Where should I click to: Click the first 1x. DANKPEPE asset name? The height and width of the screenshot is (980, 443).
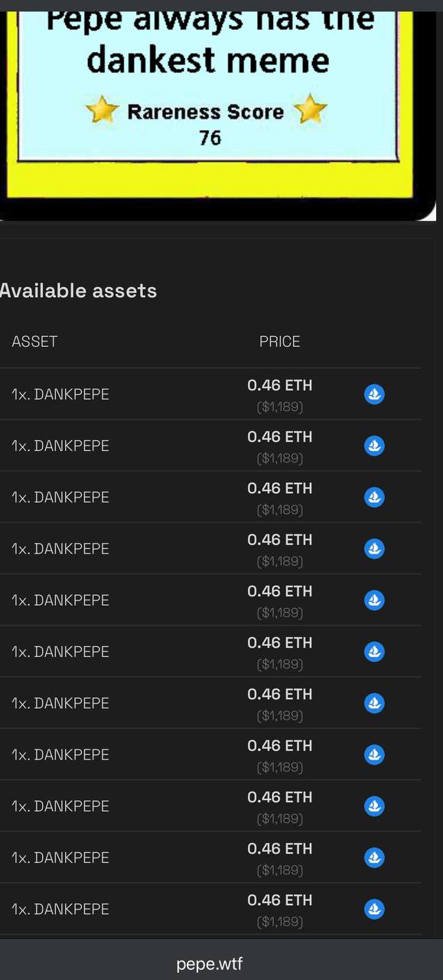click(60, 394)
